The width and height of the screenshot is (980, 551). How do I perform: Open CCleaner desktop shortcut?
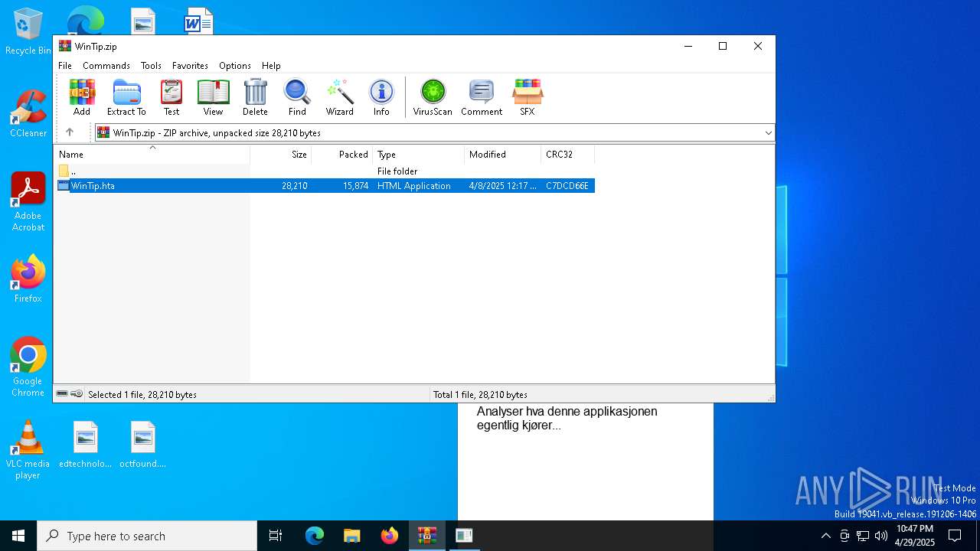28,114
